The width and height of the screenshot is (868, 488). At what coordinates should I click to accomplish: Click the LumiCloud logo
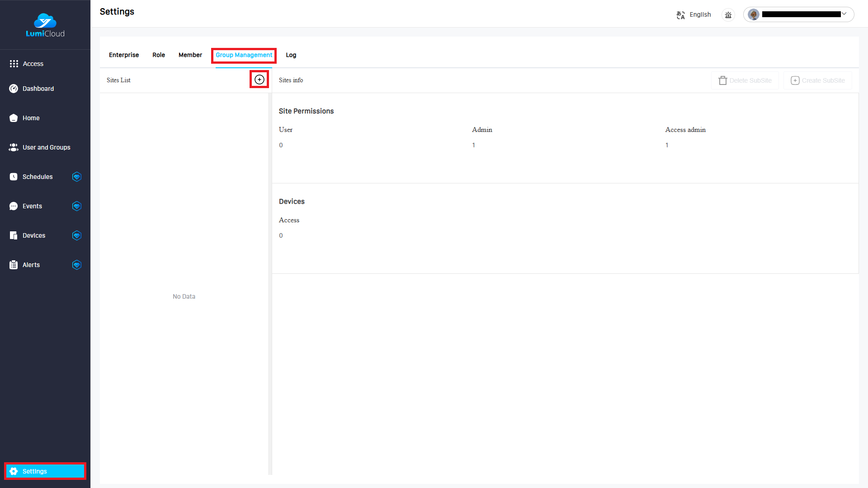[45, 25]
